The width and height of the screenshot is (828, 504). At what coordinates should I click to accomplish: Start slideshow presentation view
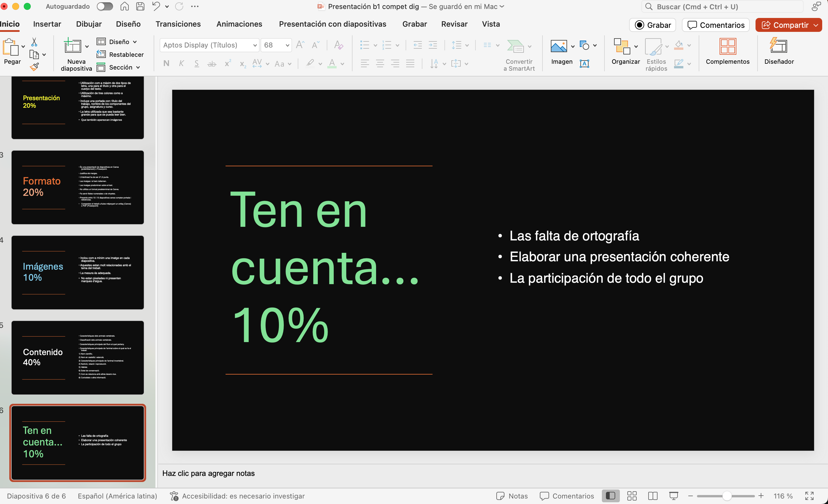pos(673,496)
